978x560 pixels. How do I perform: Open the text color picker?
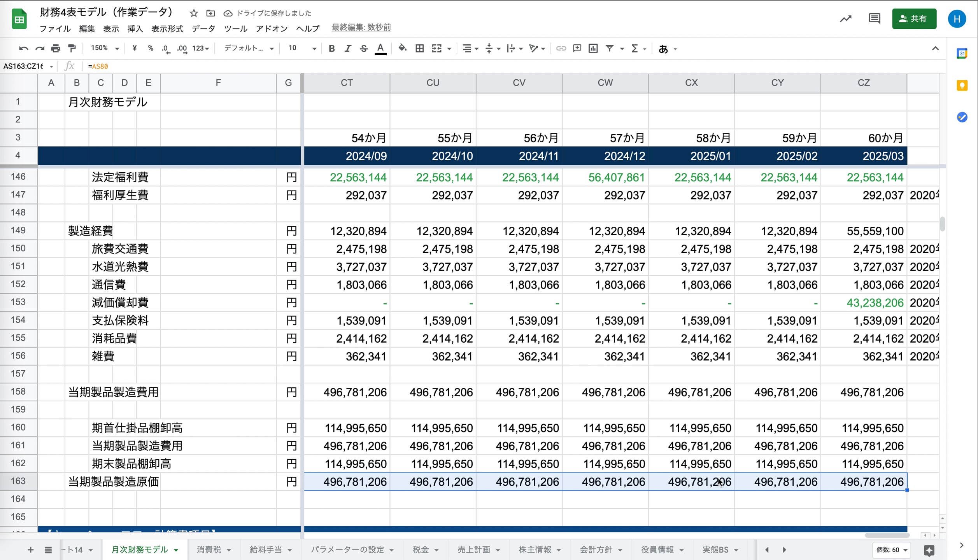click(380, 48)
